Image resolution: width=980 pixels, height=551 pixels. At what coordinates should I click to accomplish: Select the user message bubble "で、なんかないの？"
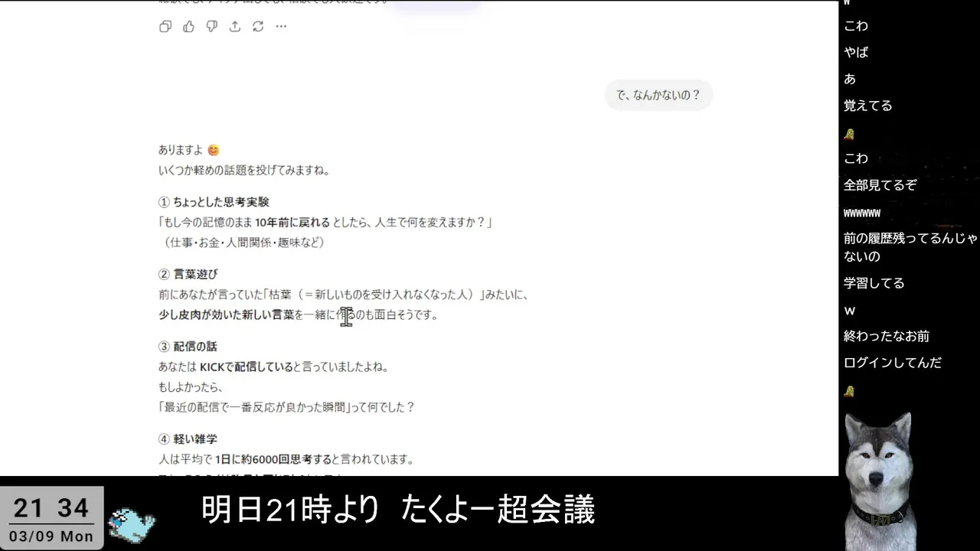658,96
